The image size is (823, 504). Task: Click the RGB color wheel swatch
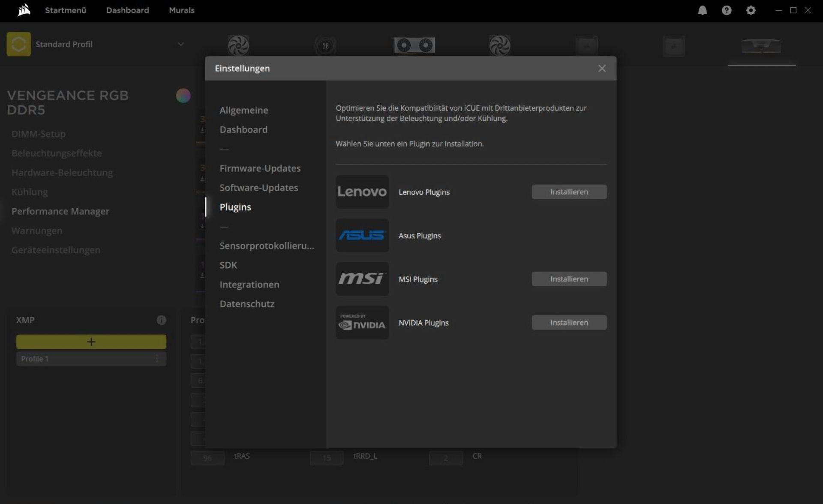[x=183, y=96]
